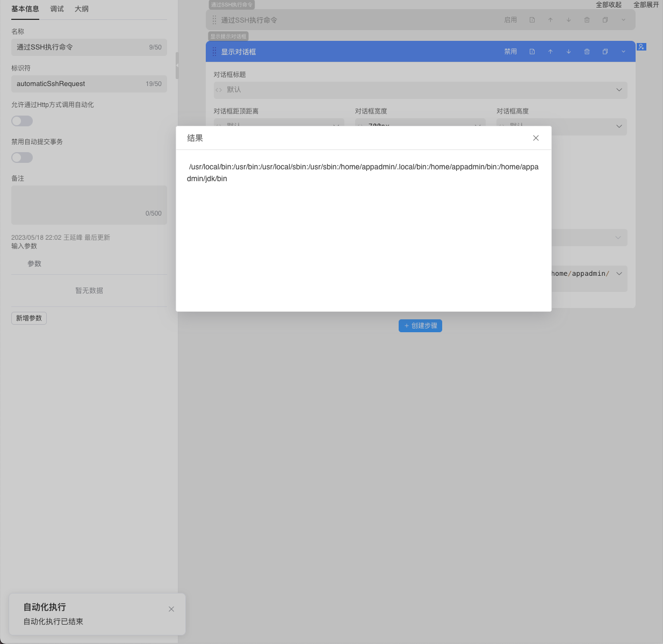Click the user icon beside the 显示对话框 step
The width and height of the screenshot is (663, 644).
[x=641, y=47]
